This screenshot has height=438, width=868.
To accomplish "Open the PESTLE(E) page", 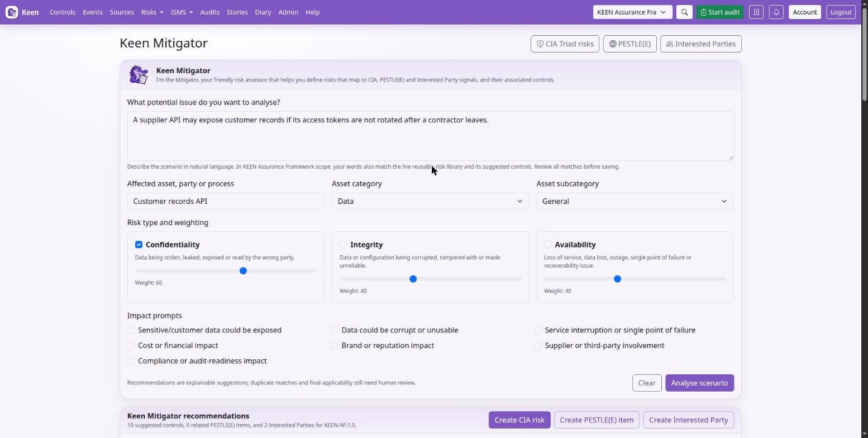I will 629,44.
